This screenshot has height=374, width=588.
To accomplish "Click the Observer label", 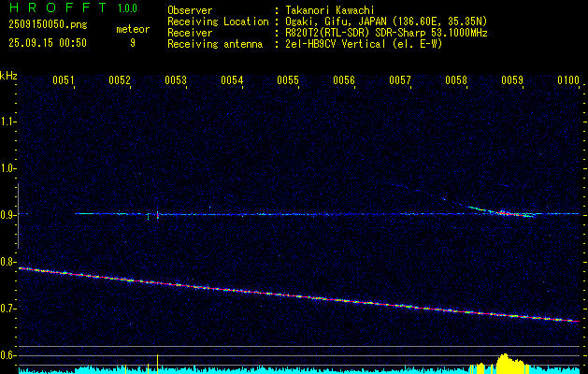I will point(190,10).
